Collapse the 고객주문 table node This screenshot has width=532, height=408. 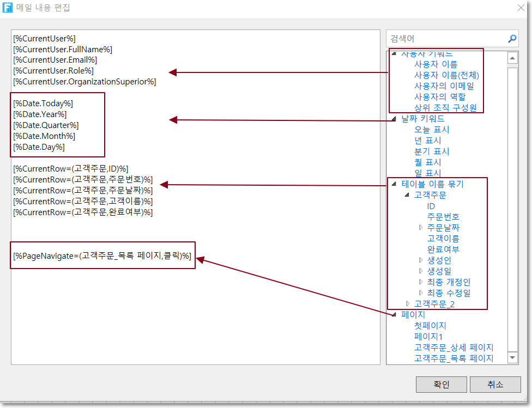407,195
